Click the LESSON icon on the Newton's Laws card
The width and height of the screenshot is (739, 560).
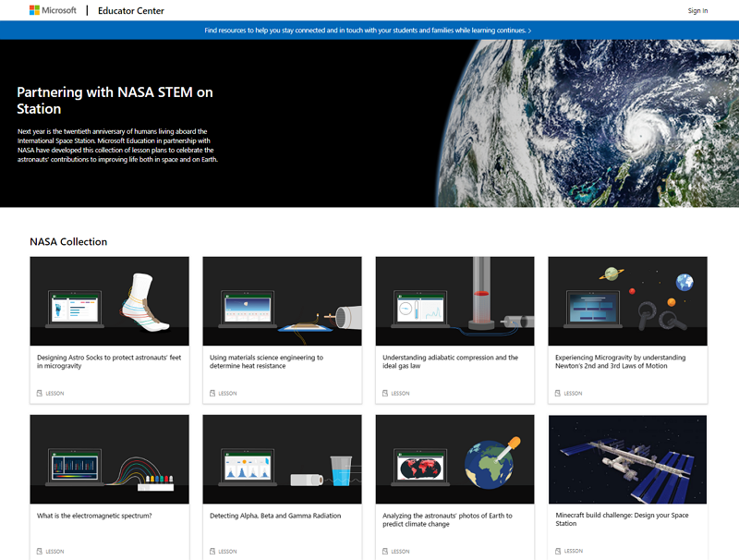point(558,392)
